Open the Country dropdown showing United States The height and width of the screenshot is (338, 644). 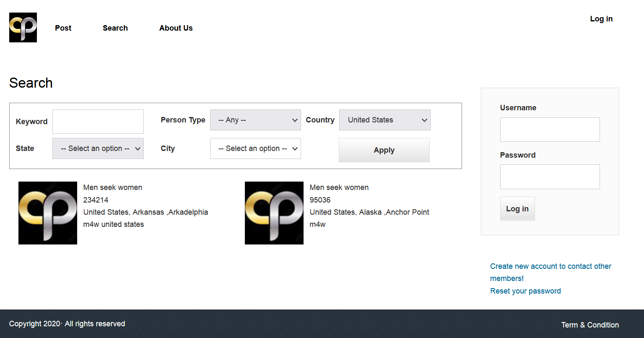(x=384, y=120)
